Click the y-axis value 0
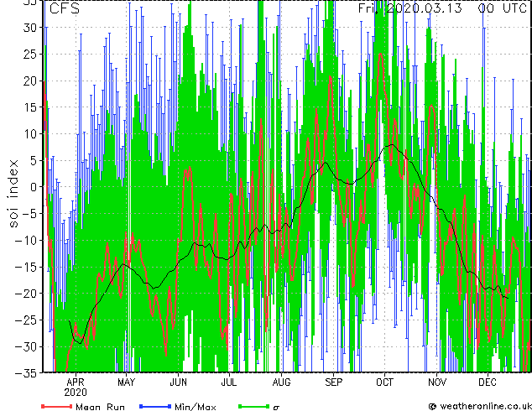 [34, 187]
